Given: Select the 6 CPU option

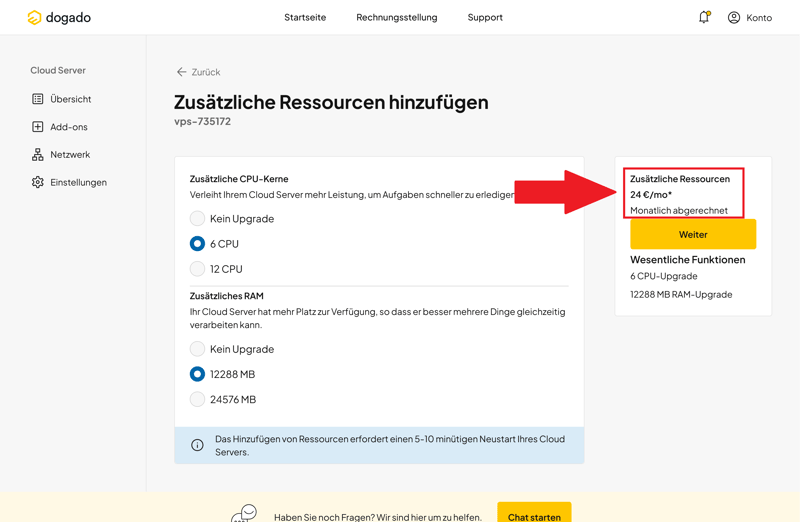Looking at the screenshot, I should 197,244.
